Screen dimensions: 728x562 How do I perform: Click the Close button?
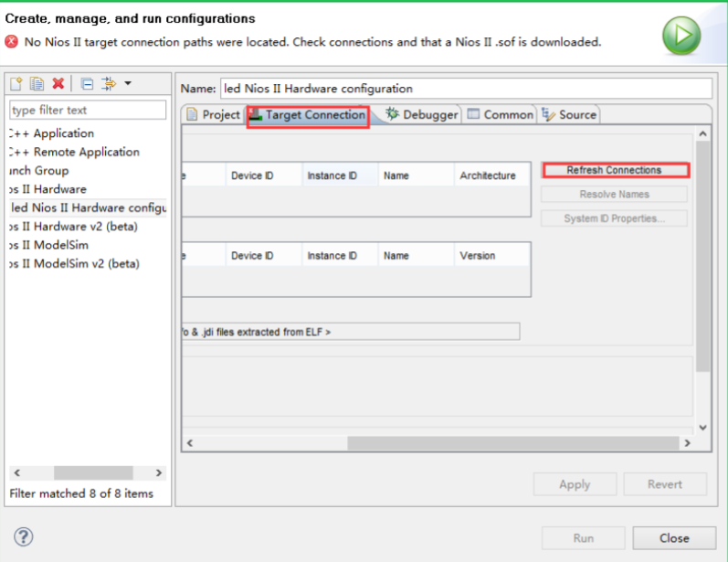674,538
